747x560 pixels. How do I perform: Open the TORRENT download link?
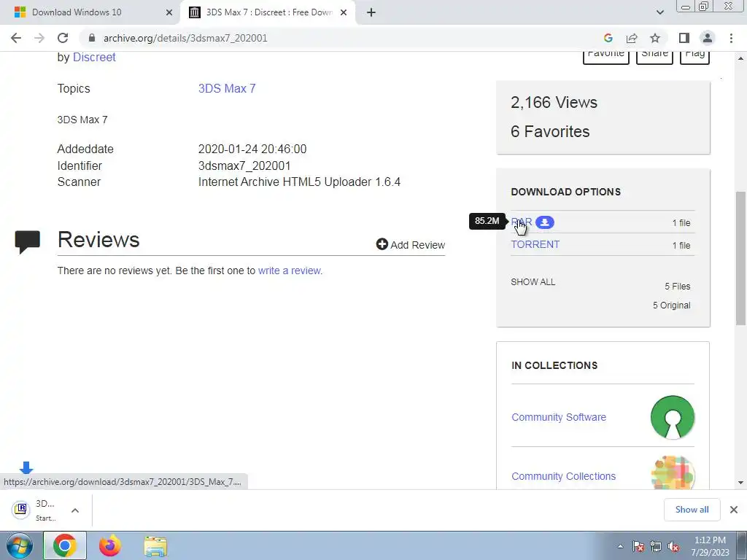[535, 244]
